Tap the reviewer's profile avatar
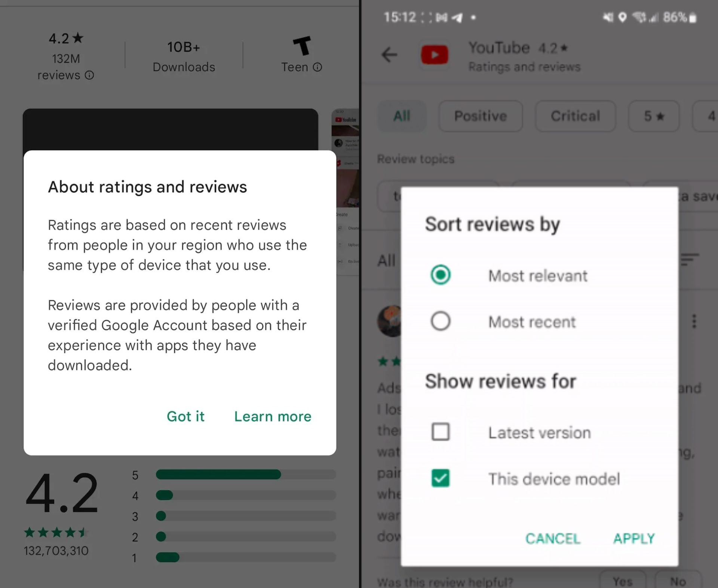Viewport: 718px width, 588px height. tap(390, 321)
